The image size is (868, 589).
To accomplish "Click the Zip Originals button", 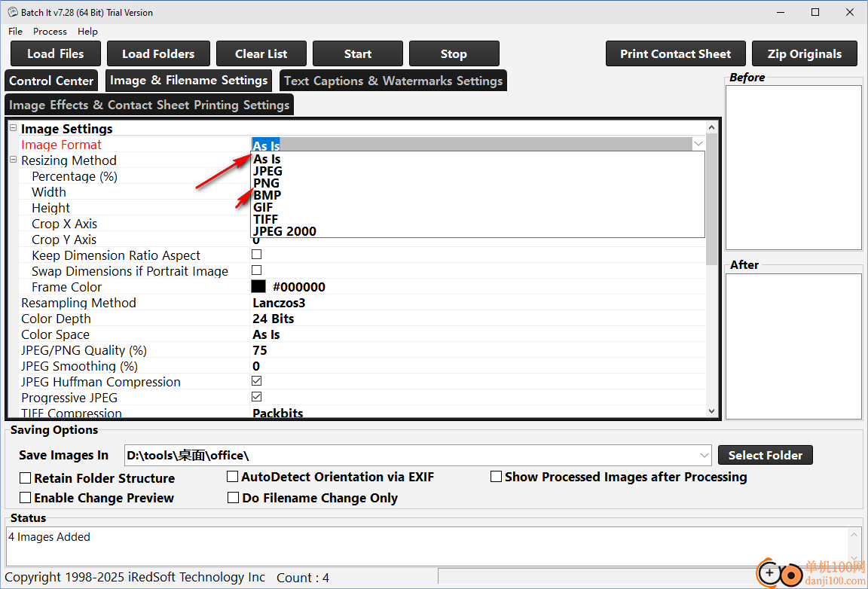I will [x=805, y=53].
